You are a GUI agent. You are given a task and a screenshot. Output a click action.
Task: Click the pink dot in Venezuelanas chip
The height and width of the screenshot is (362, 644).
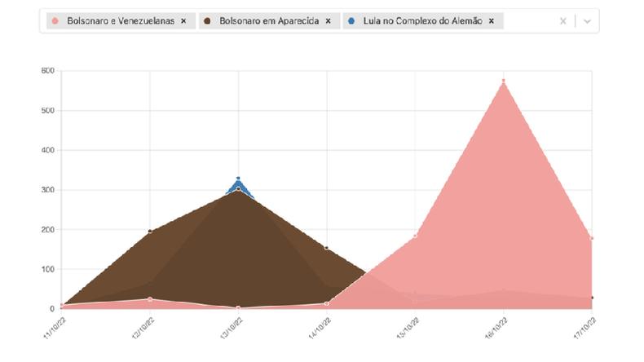55,21
